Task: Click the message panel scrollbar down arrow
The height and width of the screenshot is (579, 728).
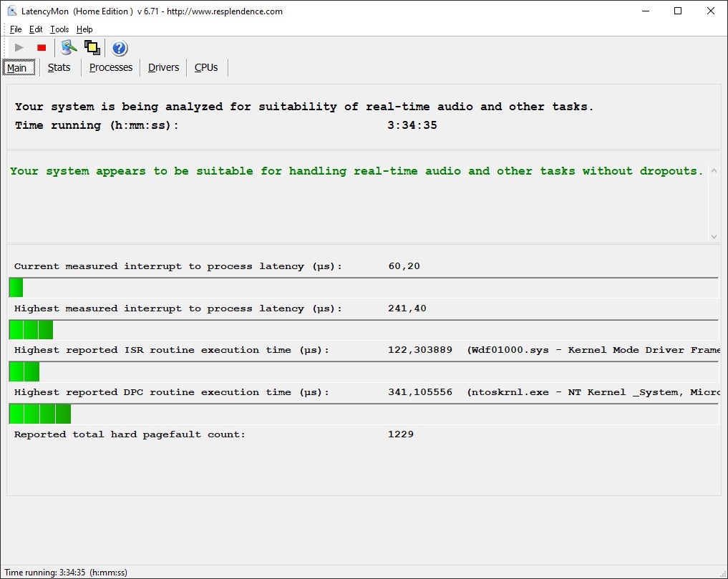Action: [713, 236]
